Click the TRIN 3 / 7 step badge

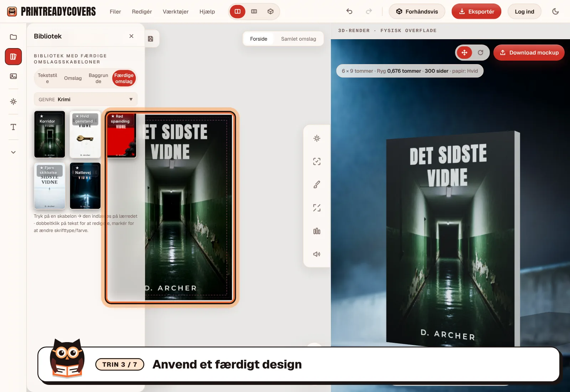point(120,364)
